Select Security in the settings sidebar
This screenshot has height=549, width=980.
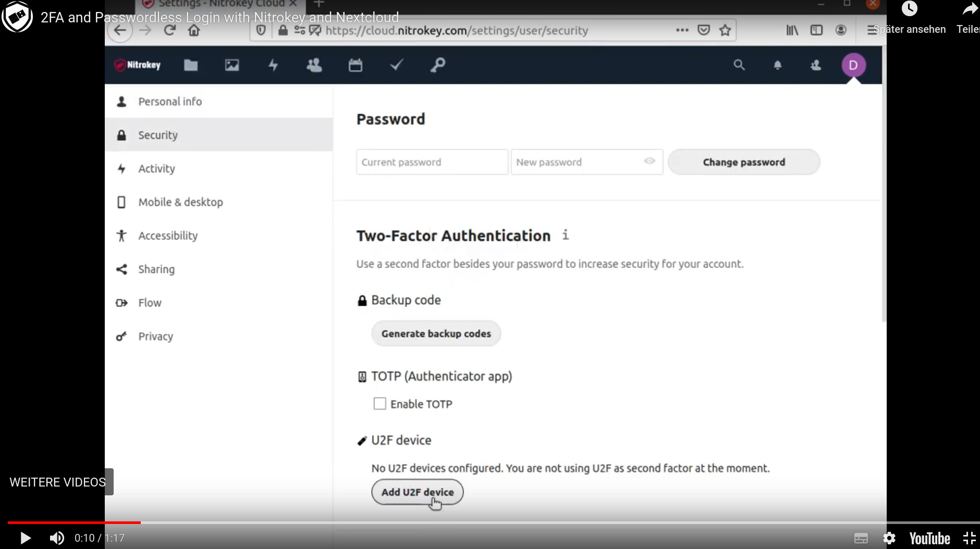tap(219, 135)
